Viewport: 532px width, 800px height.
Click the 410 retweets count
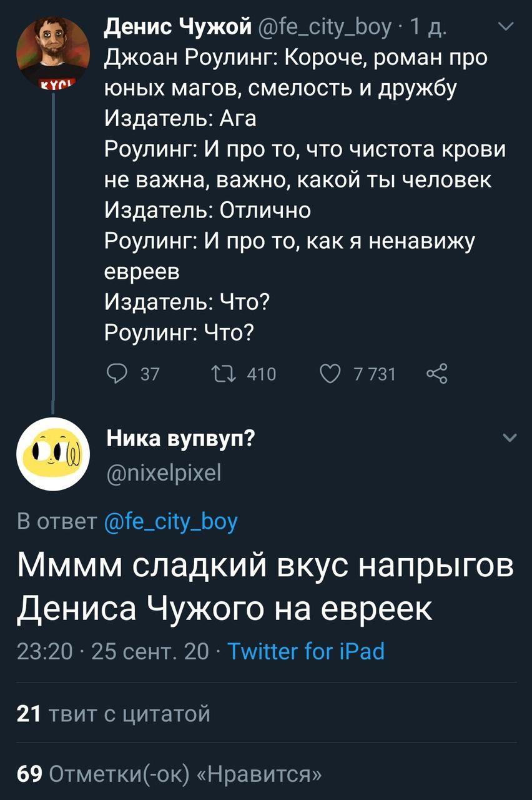point(262,374)
